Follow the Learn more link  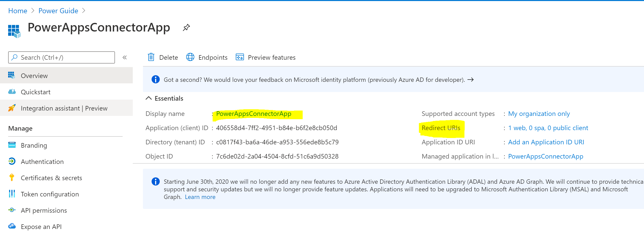coord(200,197)
